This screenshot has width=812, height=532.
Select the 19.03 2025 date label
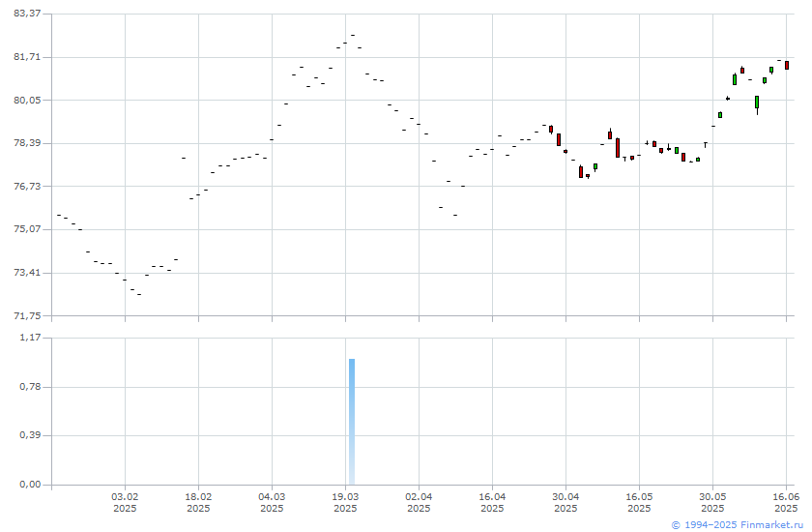pyautogui.click(x=345, y=502)
